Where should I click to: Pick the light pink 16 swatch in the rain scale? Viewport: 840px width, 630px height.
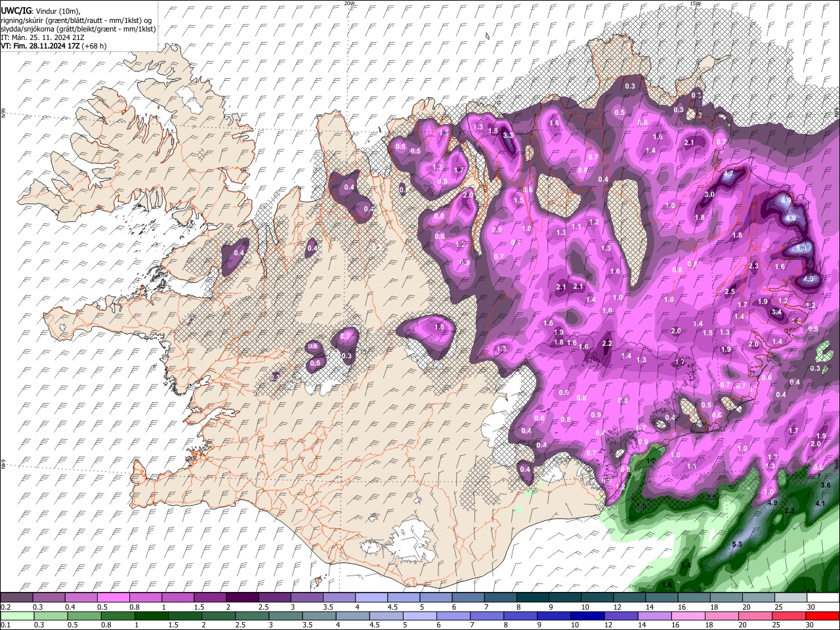point(688,616)
